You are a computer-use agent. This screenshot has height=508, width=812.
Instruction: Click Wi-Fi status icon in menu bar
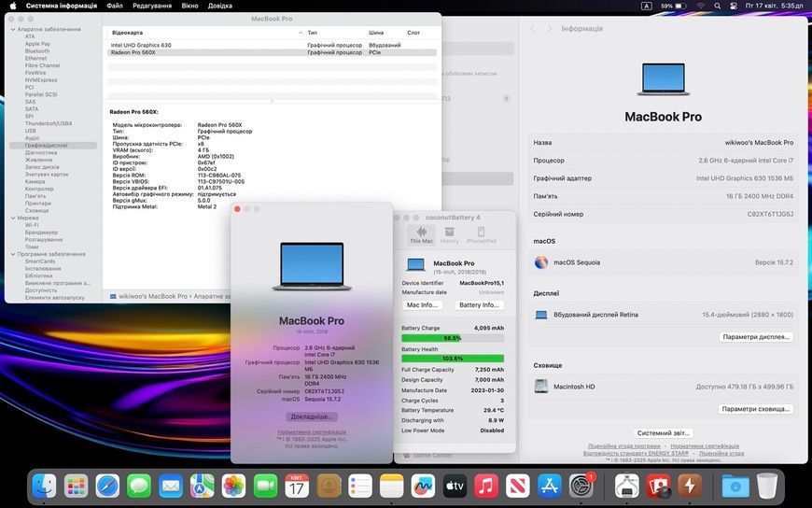tap(701, 6)
